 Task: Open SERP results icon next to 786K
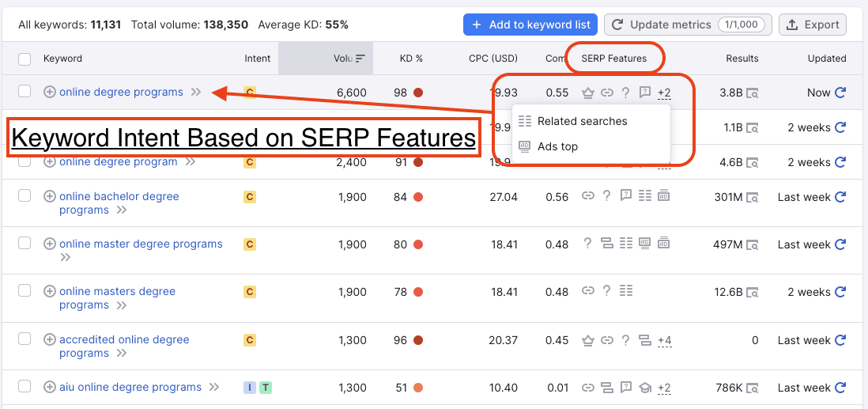[753, 388]
